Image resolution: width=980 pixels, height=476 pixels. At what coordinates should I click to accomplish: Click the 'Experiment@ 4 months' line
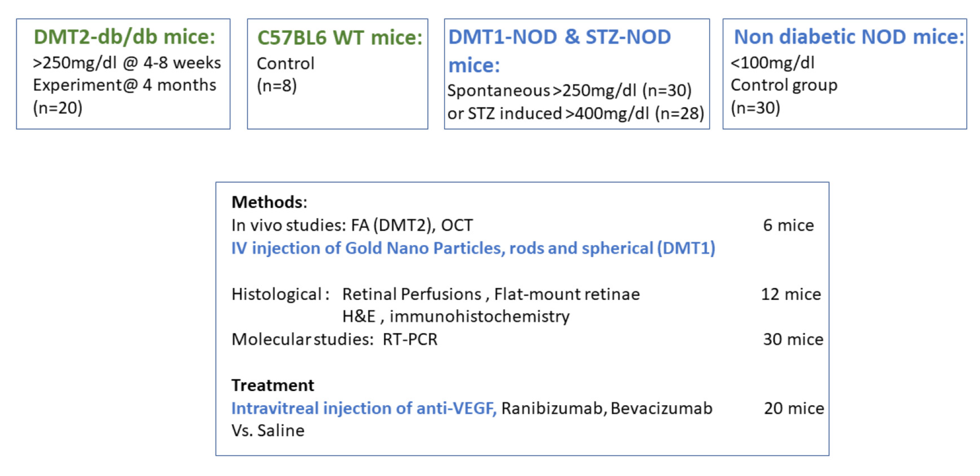(x=125, y=85)
